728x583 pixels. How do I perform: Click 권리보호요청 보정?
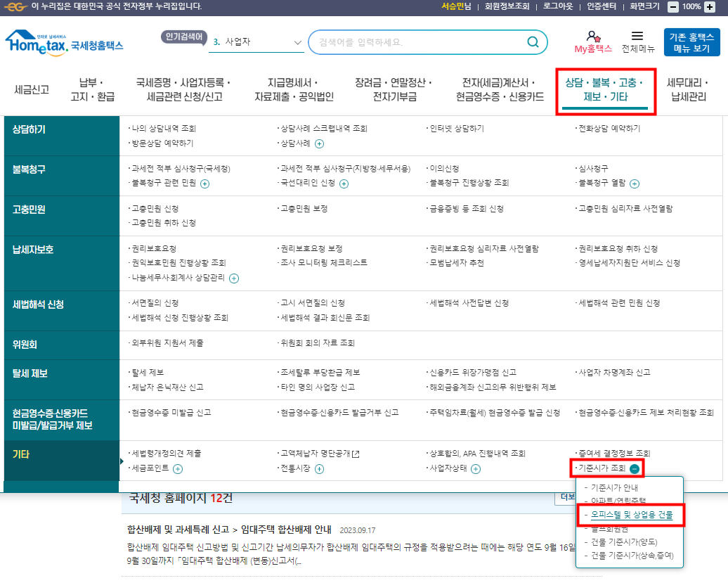tap(311, 248)
